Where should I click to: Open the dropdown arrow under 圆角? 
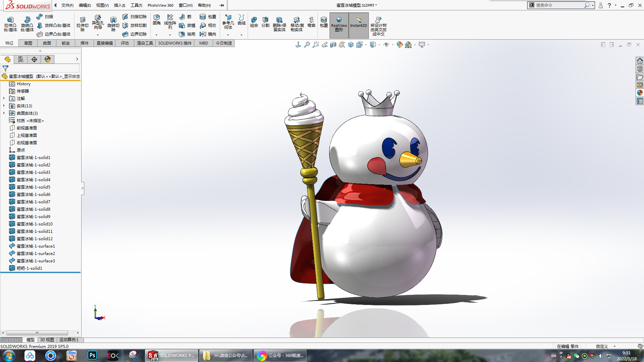point(156,35)
